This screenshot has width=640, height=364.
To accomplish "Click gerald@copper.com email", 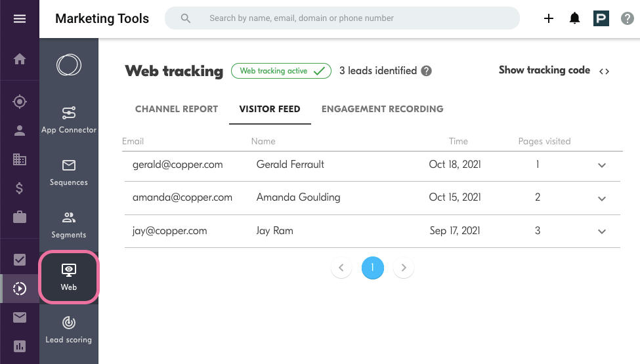I will click(x=177, y=165).
